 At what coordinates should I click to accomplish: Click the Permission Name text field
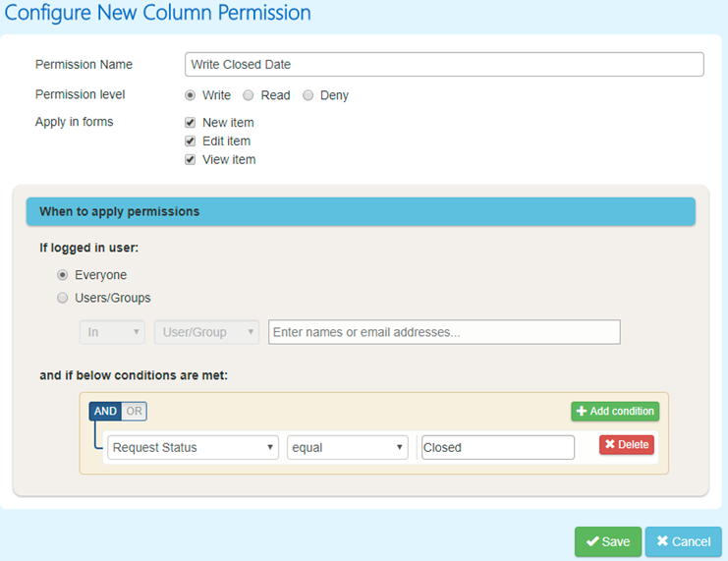coord(444,64)
